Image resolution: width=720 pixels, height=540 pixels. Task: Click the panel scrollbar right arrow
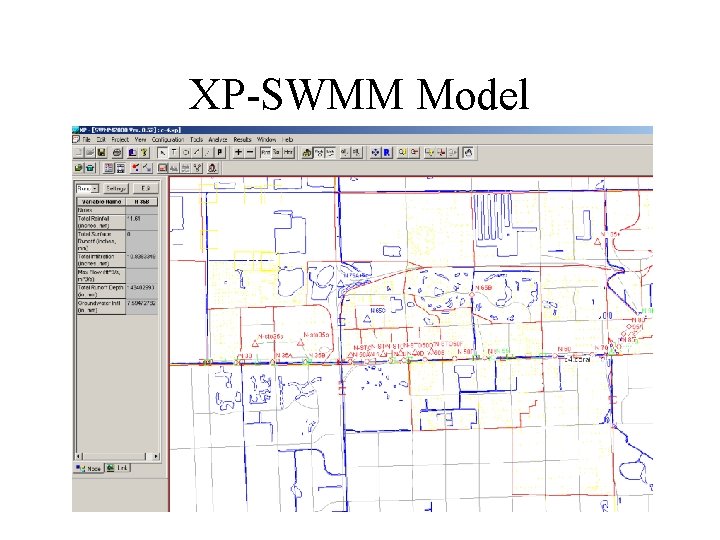[x=156, y=456]
